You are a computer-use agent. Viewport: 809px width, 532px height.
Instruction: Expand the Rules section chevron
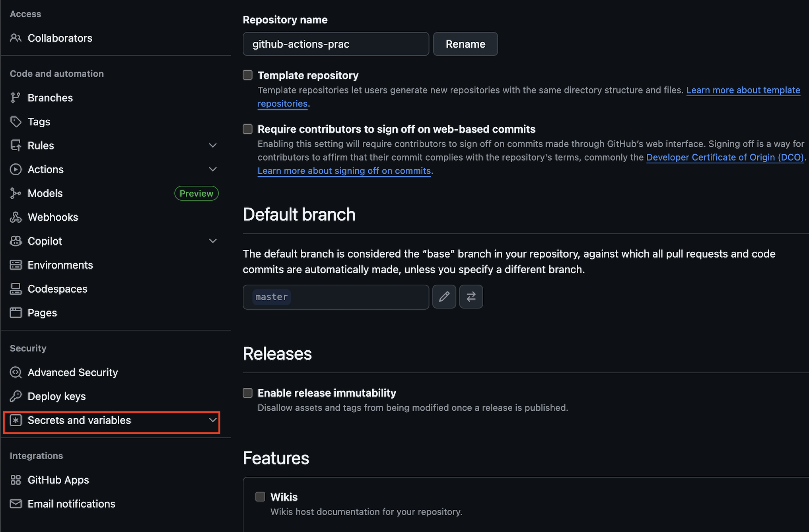pyautogui.click(x=213, y=146)
